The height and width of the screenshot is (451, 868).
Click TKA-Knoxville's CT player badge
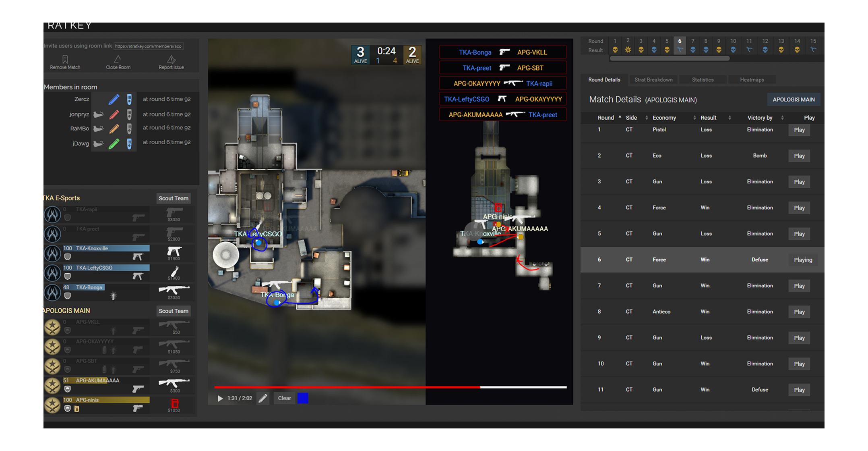click(x=52, y=254)
